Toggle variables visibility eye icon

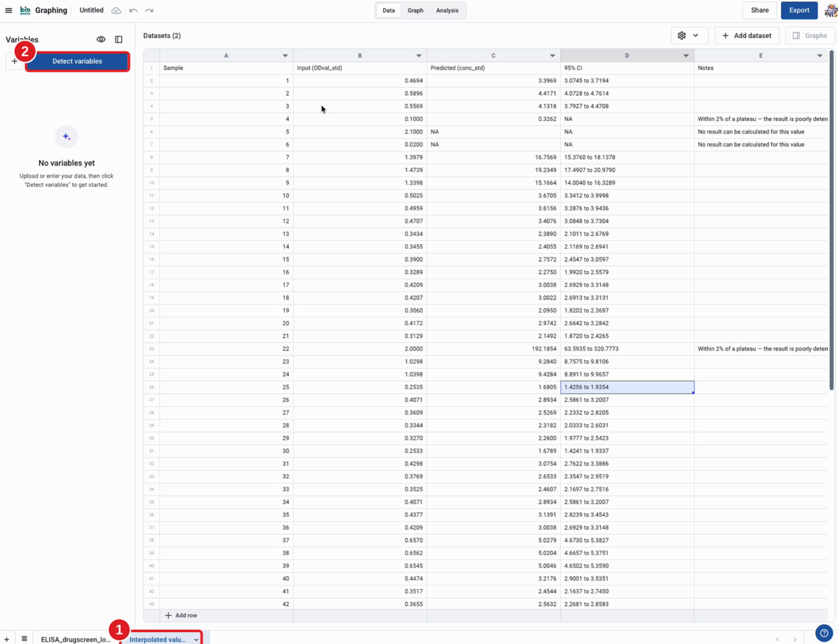coord(101,39)
